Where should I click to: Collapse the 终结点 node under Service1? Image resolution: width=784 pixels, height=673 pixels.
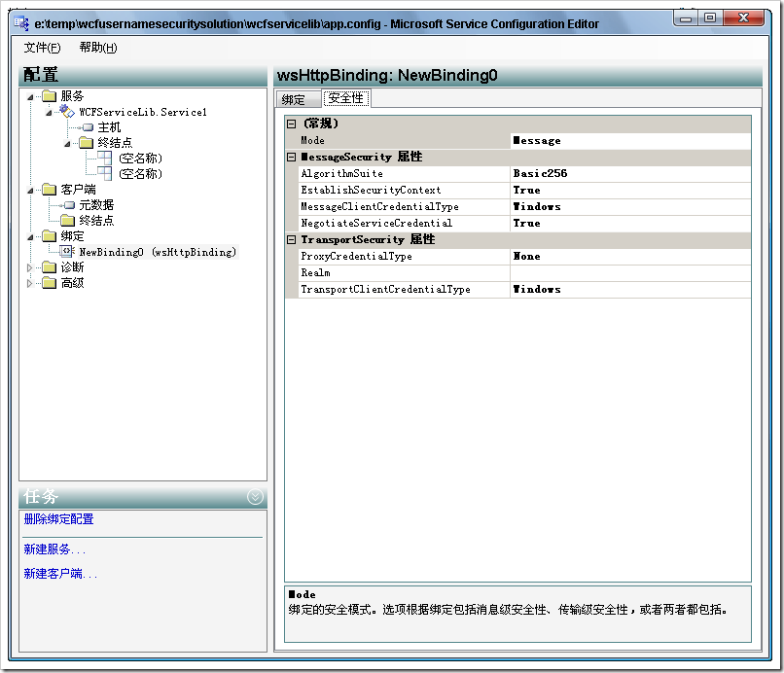pyautogui.click(x=67, y=144)
